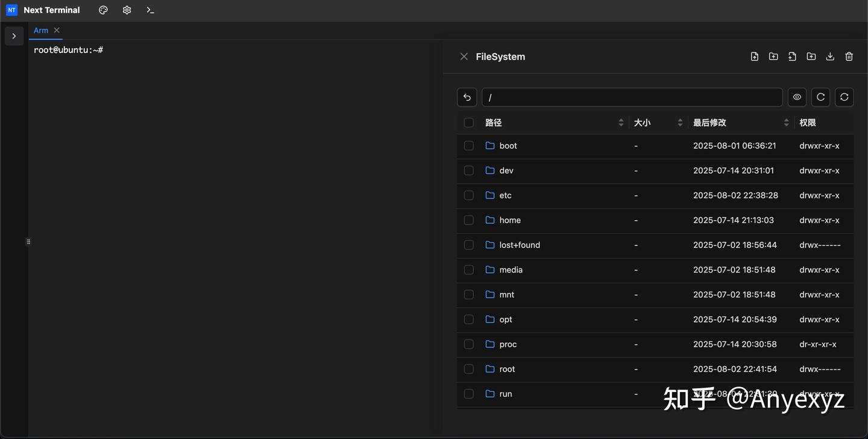Viewport: 868px width, 439px height.
Task: Sort by the 路径 column arrows
Action: (621, 122)
